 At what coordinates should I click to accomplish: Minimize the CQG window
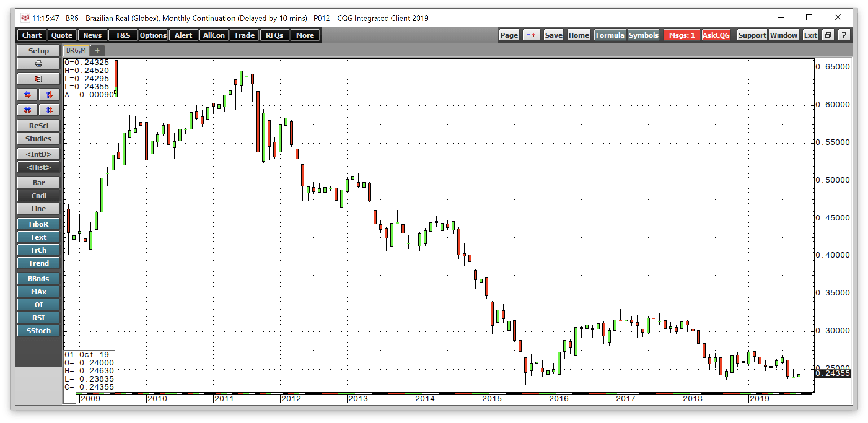[781, 18]
